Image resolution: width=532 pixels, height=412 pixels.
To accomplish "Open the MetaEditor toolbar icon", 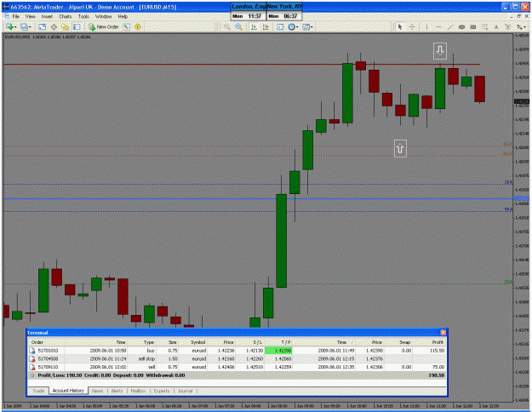I will tap(127, 26).
